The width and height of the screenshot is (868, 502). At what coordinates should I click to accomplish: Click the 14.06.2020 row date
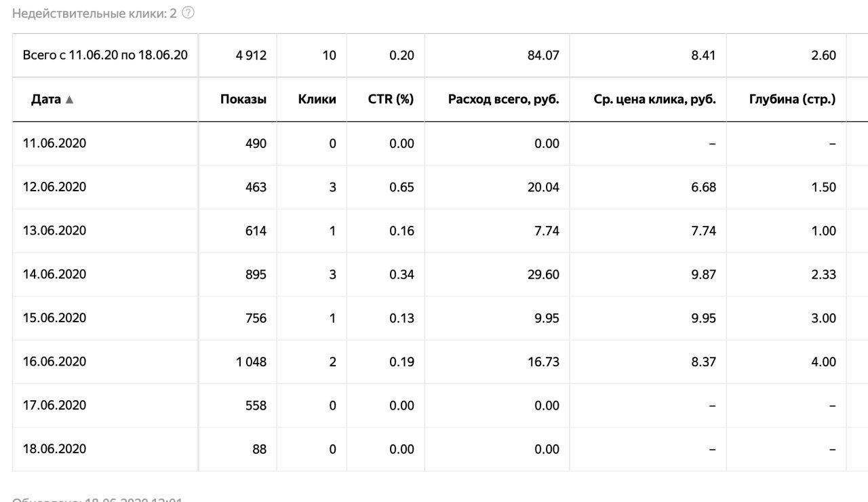tap(55, 274)
